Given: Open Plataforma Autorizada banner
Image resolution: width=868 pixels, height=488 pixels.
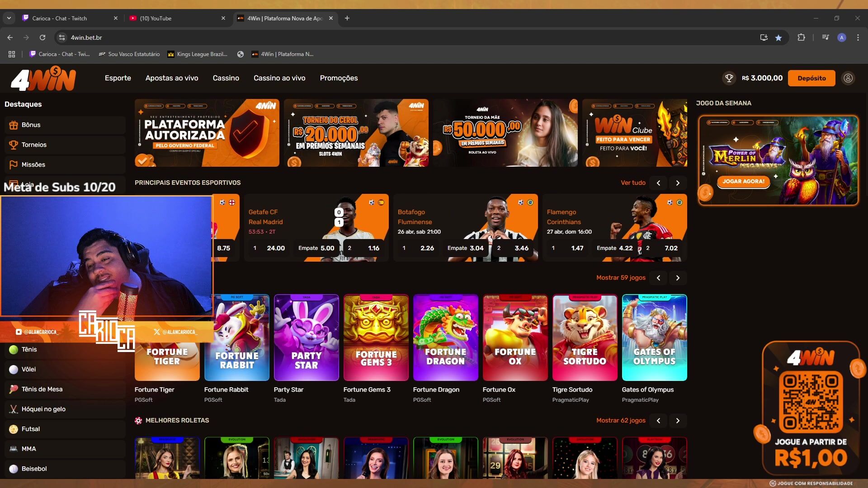Looking at the screenshot, I should [207, 133].
